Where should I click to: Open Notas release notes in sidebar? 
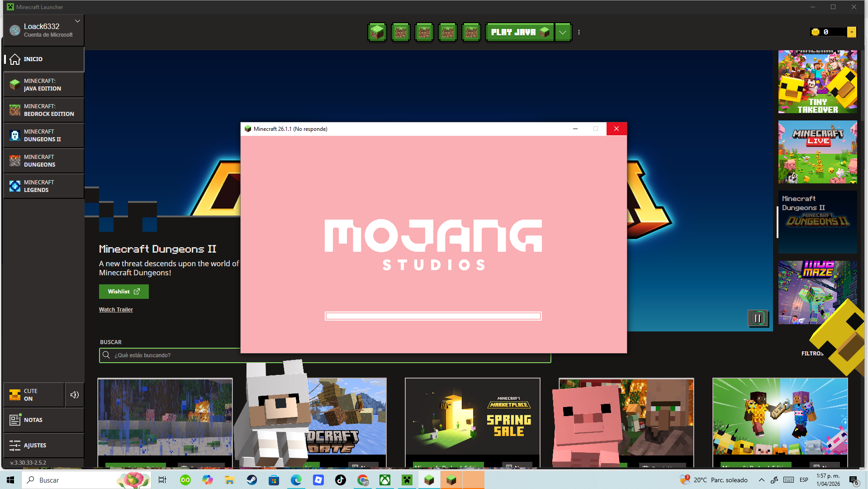coord(44,420)
